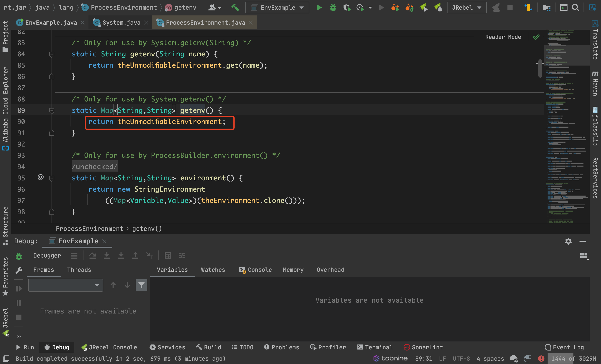Click the Step Over icon in the debugger
Image resolution: width=601 pixels, height=364 pixels.
tap(92, 255)
